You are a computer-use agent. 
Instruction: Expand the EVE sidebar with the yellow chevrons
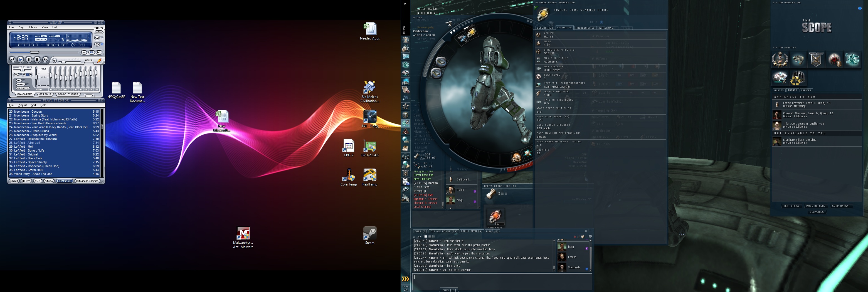tap(405, 279)
